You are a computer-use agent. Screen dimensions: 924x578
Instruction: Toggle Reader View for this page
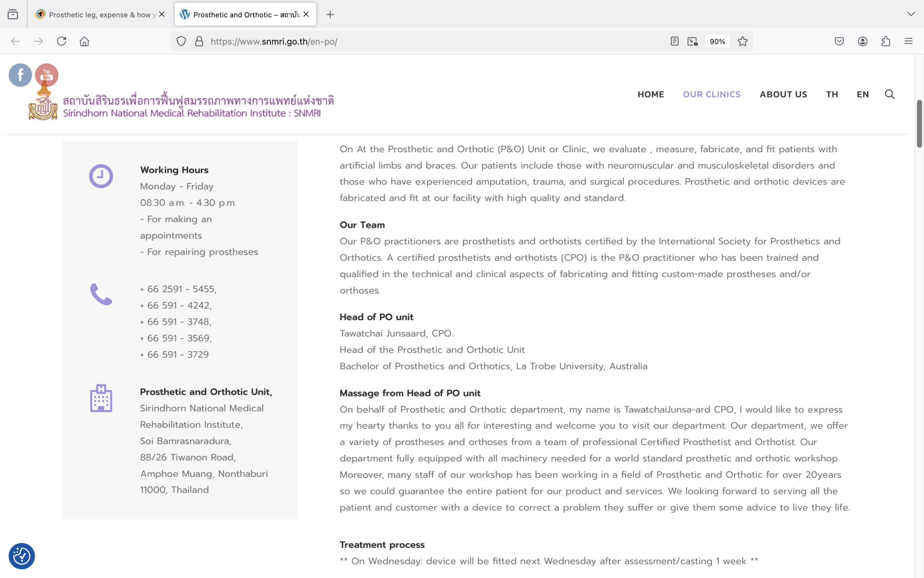click(675, 42)
